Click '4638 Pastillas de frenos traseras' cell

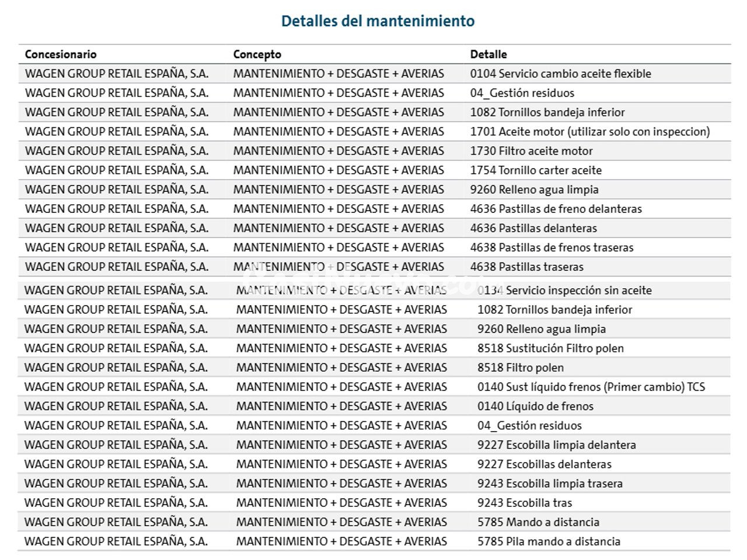[x=551, y=247]
